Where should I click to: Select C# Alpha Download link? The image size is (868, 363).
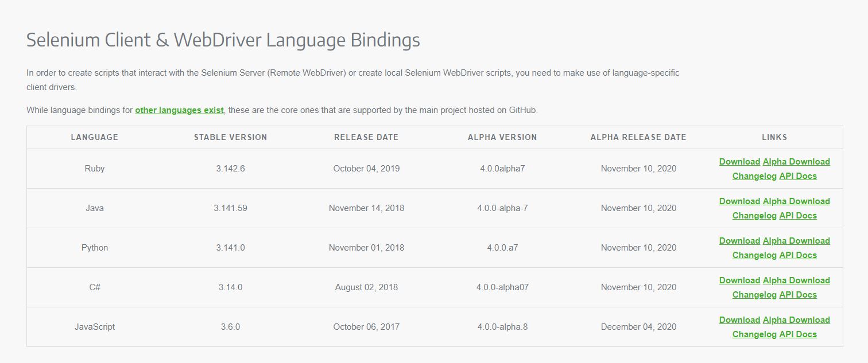[x=796, y=280]
